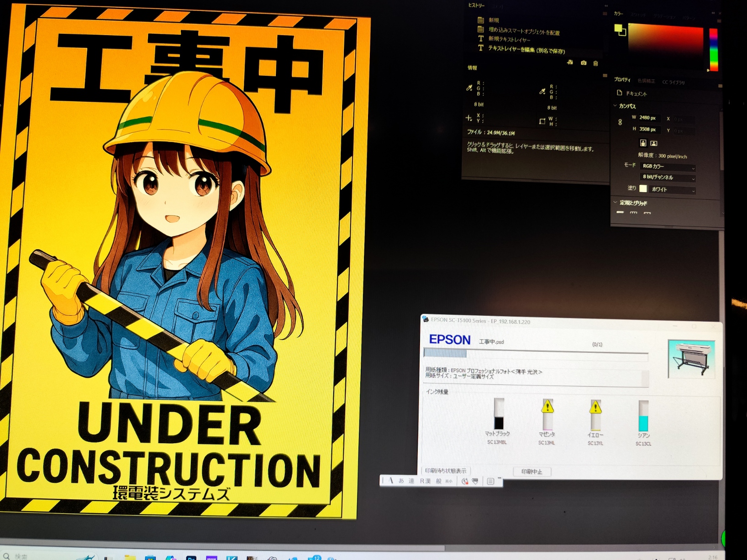This screenshot has height=560, width=747.
Task: Click the first ruler icon under 定規とグリッド
Action: click(x=620, y=212)
